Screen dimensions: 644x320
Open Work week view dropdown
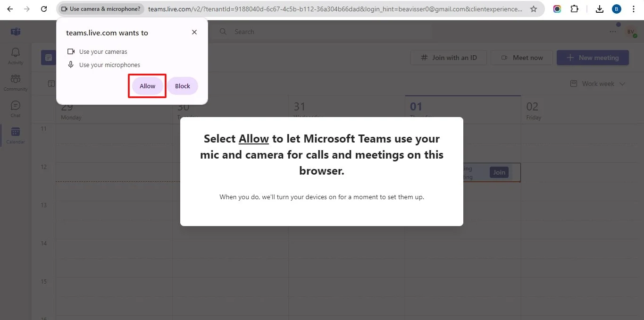pyautogui.click(x=598, y=84)
